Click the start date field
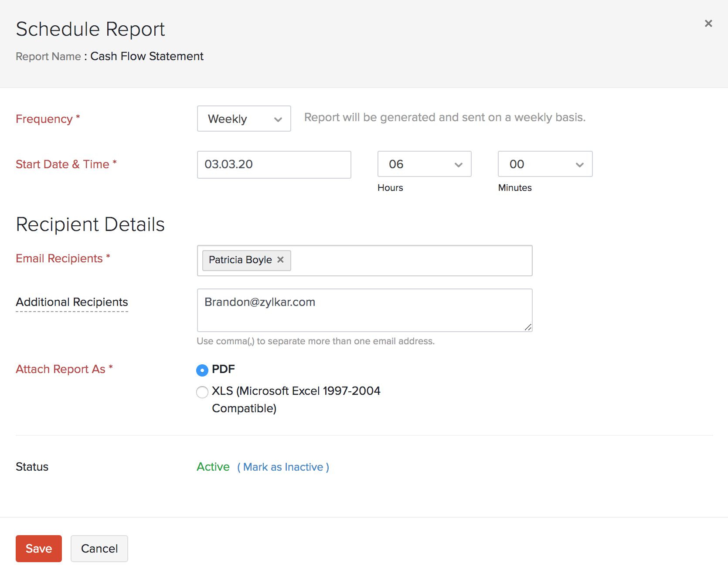The image size is (728, 577). (x=274, y=164)
